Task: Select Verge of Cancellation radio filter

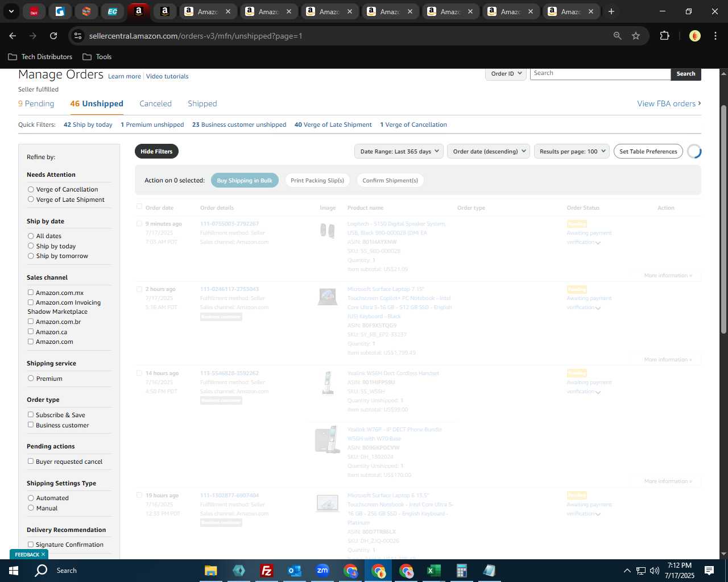Action: click(x=31, y=189)
